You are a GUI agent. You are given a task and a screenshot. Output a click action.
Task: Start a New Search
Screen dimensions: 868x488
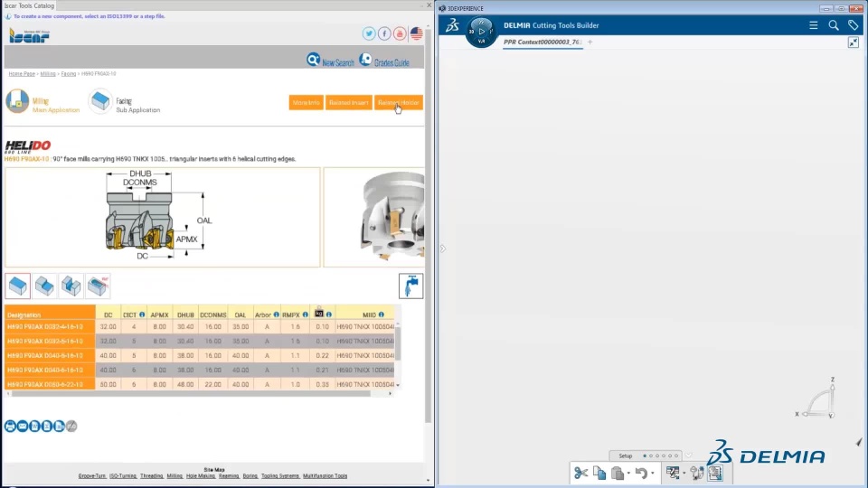pos(331,61)
